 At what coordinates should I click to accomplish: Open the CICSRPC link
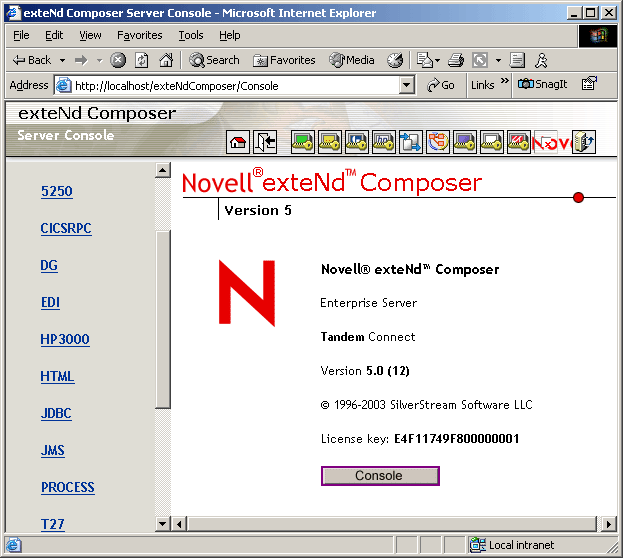66,228
